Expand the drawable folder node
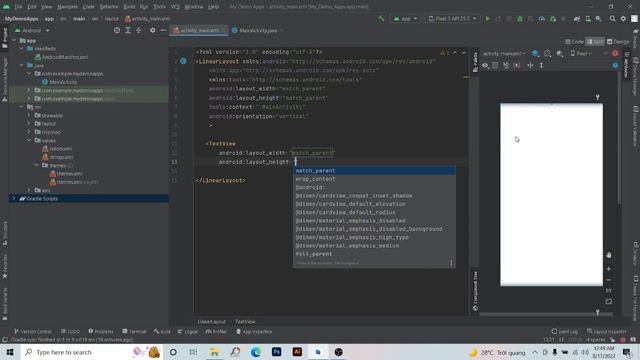640x360 pixels. pos(29,116)
